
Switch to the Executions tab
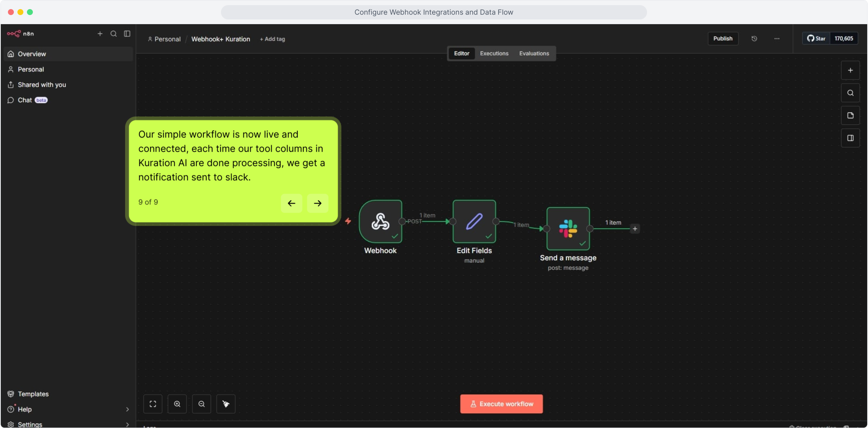coord(494,53)
